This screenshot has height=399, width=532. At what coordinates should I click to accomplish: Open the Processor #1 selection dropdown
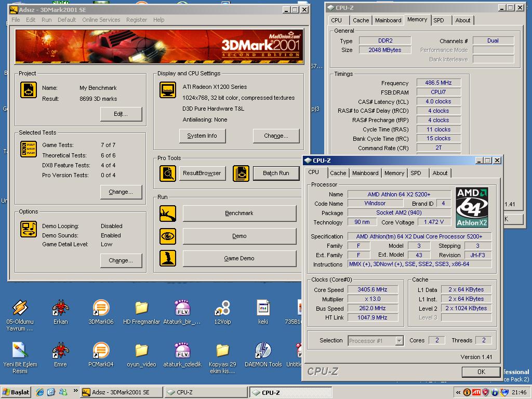pyautogui.click(x=400, y=341)
